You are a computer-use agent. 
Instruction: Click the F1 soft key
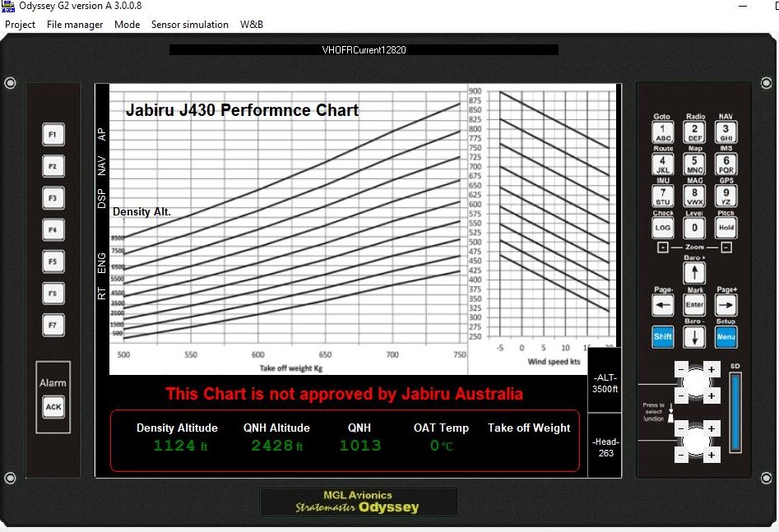pos(53,134)
